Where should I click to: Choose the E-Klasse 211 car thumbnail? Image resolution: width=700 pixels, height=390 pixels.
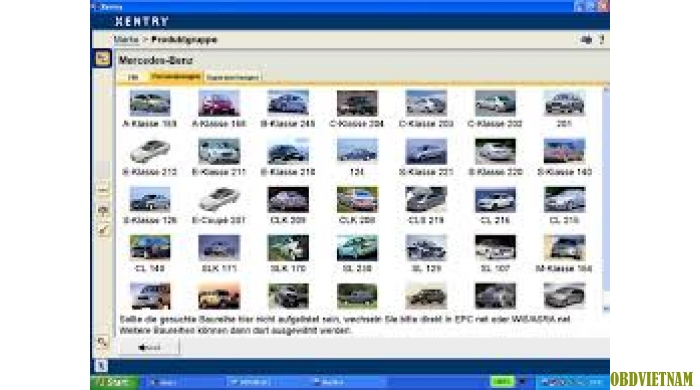click(219, 151)
